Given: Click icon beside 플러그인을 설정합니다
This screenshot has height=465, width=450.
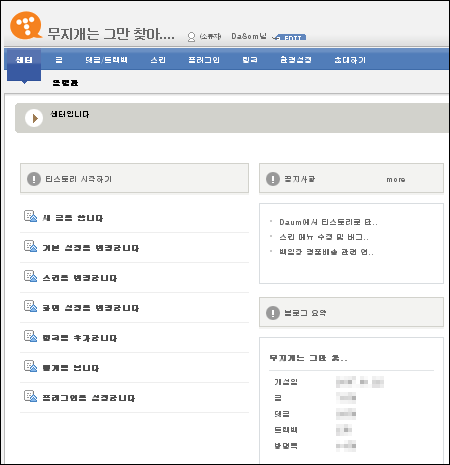Looking at the screenshot, I should pyautogui.click(x=30, y=396).
